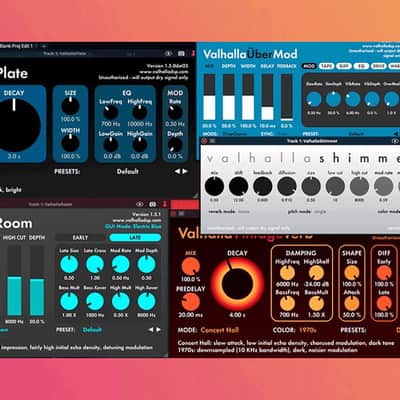Open the Default preset menu in Room
This screenshot has height=400, width=400.
pos(92,330)
